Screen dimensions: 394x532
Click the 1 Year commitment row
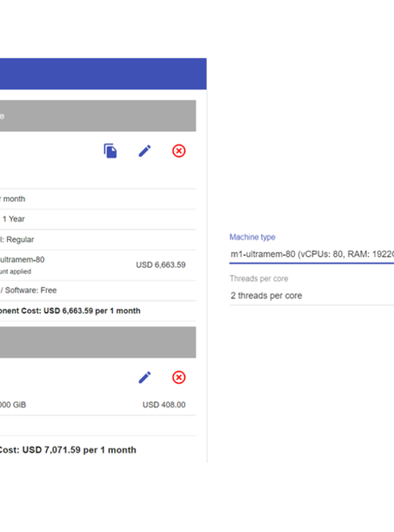pos(98,219)
